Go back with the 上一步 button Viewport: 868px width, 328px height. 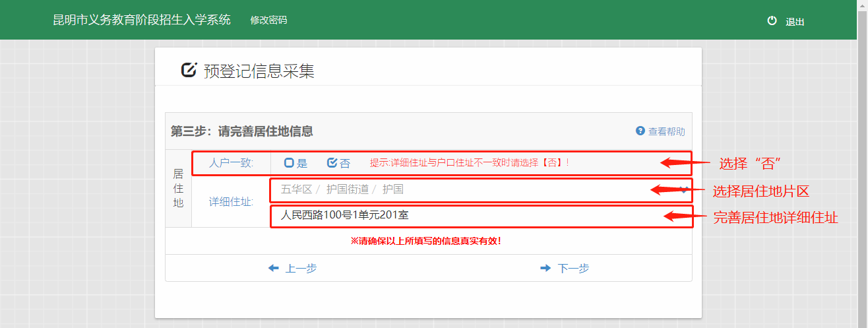[x=301, y=268]
